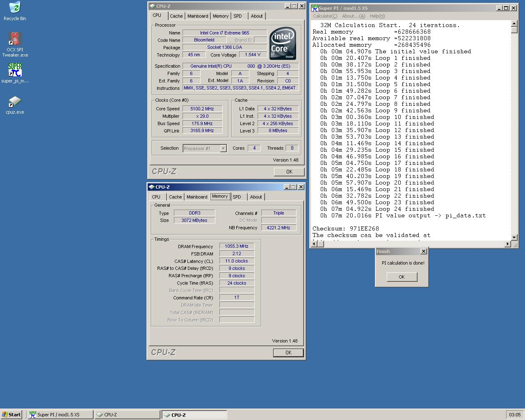Viewport: 525px width, 420px height.
Task: Click the memory Size value 3072 MBytes
Action: (x=194, y=220)
